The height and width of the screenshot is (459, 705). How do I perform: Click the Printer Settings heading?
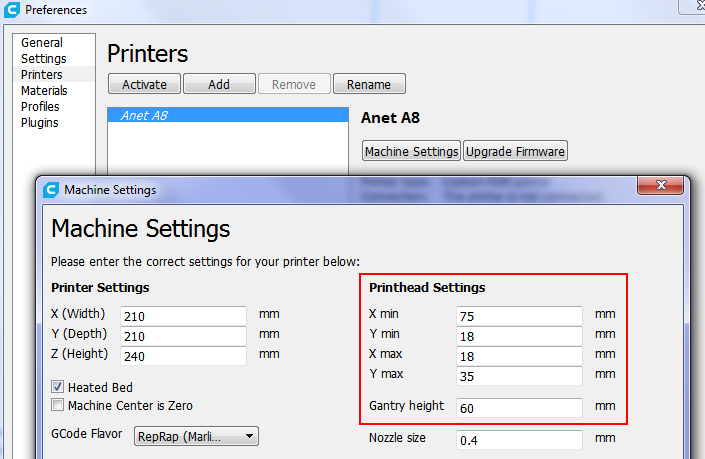coord(100,287)
